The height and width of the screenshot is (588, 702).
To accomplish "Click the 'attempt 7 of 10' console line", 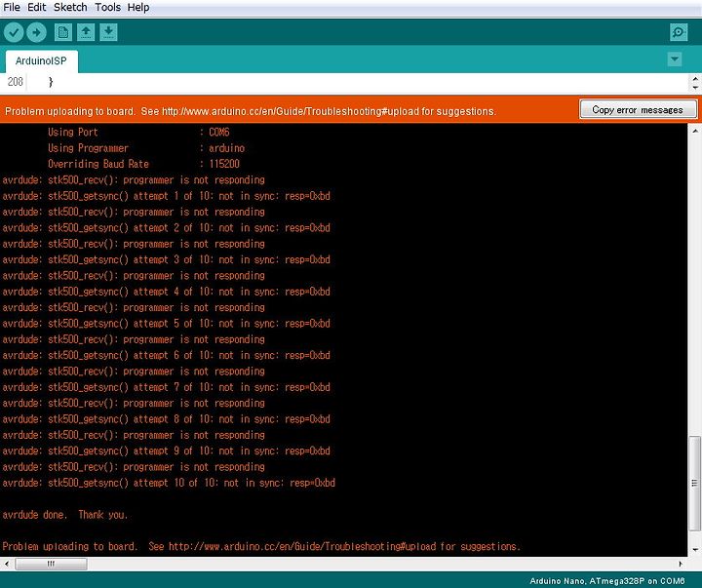I will 166,387.
